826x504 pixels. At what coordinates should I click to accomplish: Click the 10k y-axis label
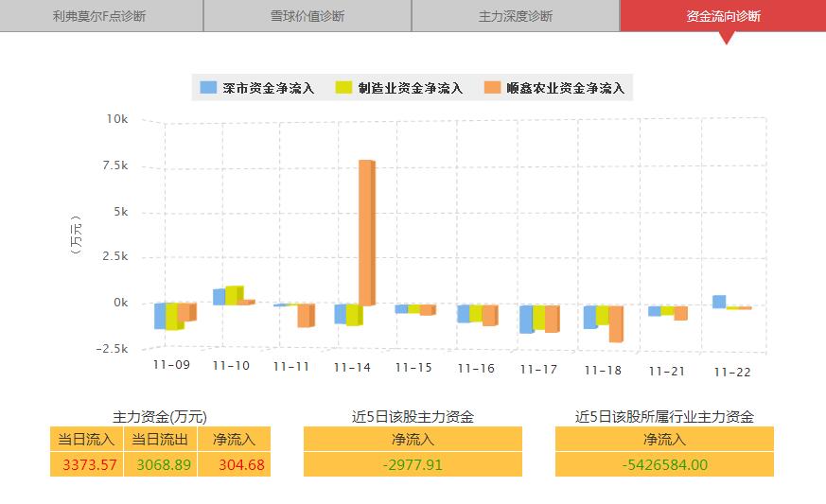(117, 119)
